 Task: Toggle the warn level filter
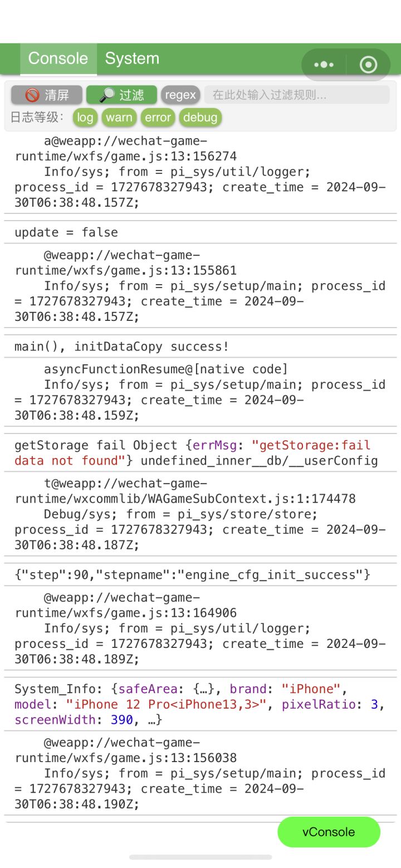119,117
